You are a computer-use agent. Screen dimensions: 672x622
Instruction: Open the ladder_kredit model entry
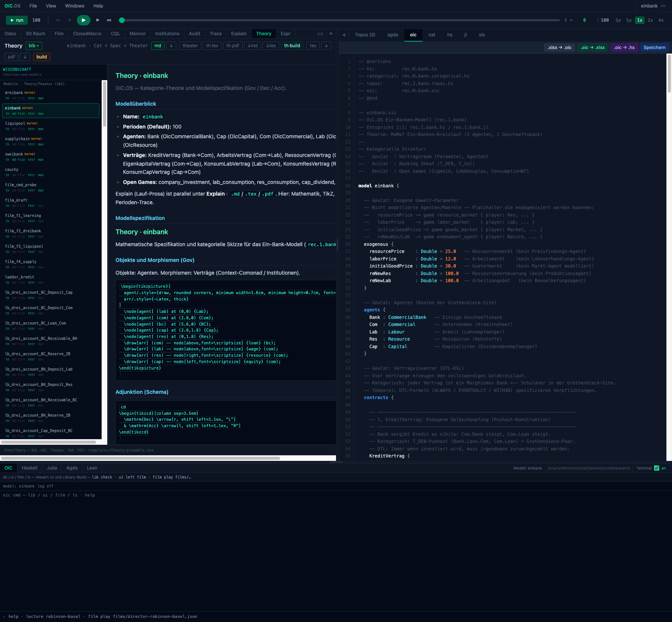[51, 280]
